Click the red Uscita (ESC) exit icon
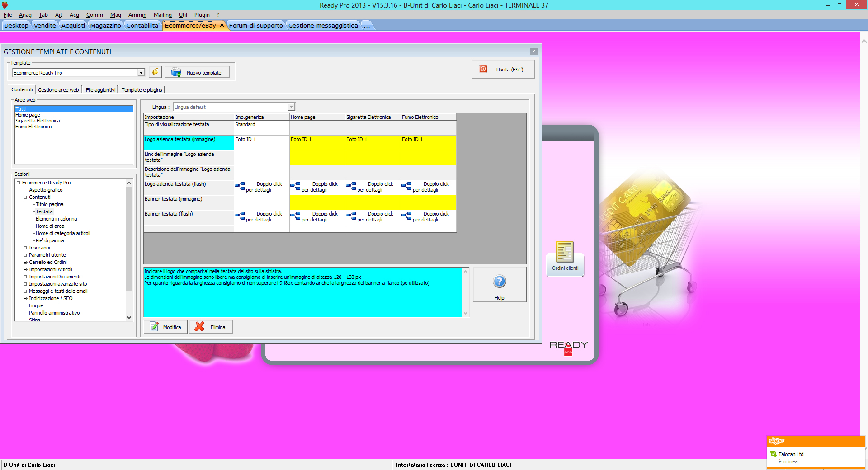The width and height of the screenshot is (868, 470). point(483,69)
